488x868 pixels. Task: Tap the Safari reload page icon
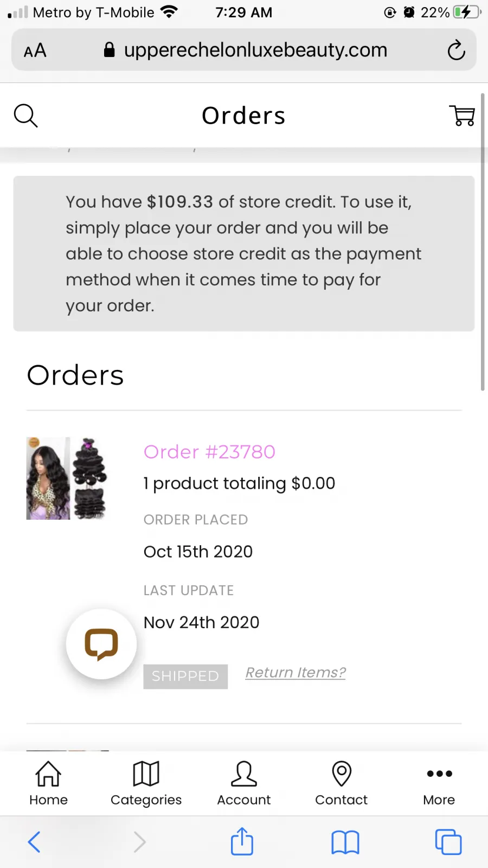pyautogui.click(x=456, y=50)
